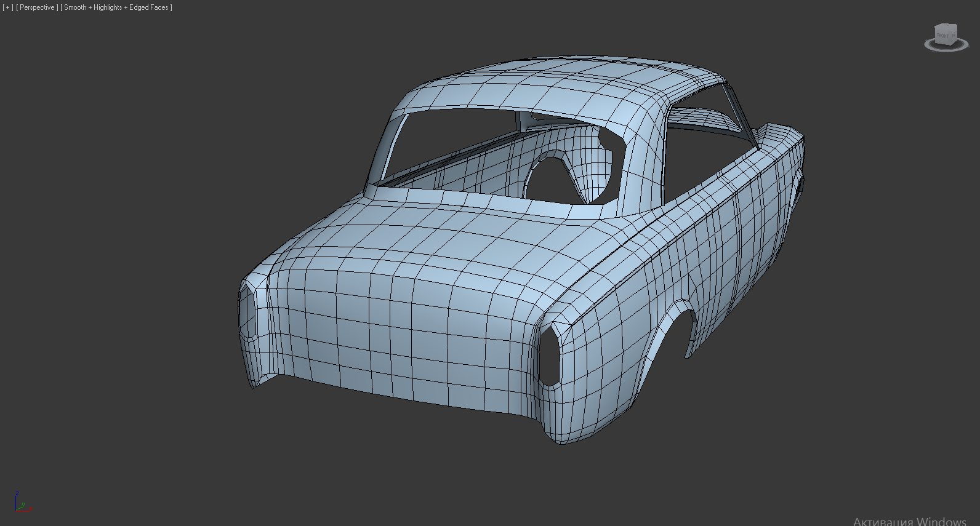The image size is (980, 526).
Task: Open the Smooth + Highlights + Edged Faces shading menu
Action: pos(116,7)
